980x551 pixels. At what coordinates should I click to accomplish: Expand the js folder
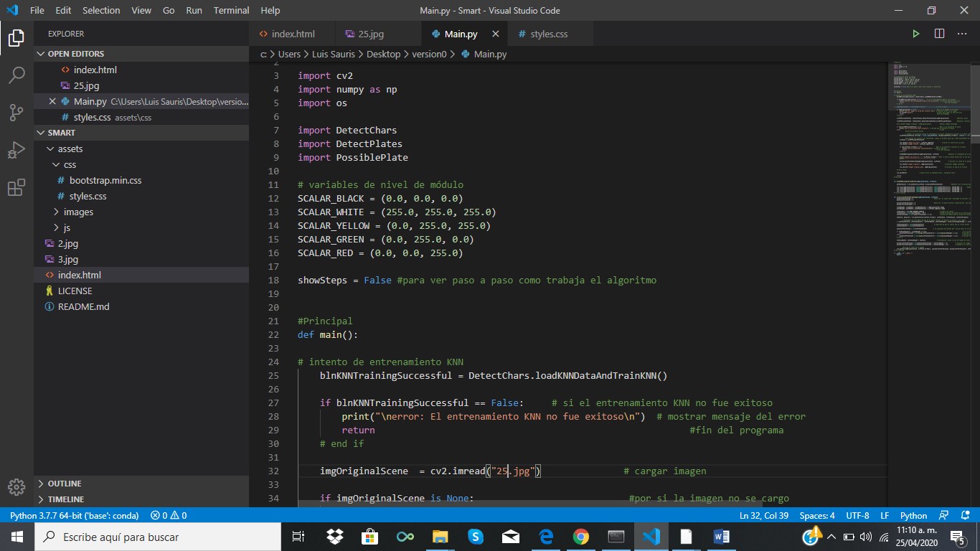[141, 227]
